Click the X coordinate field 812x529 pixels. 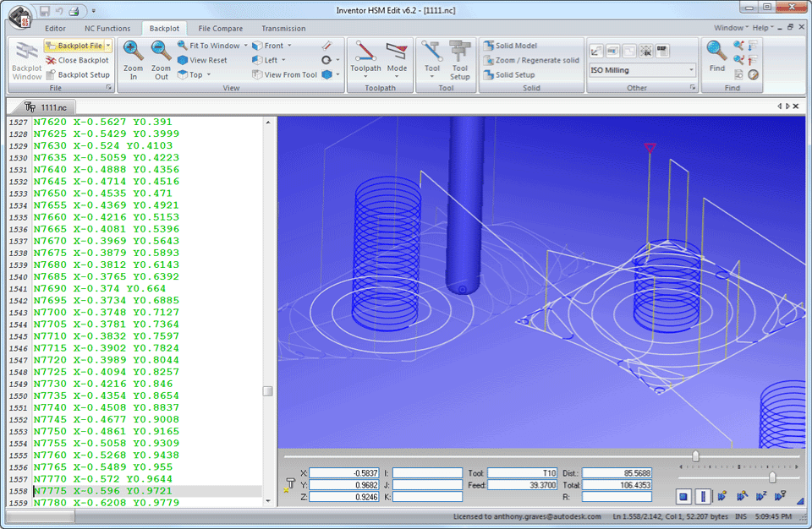click(344, 473)
